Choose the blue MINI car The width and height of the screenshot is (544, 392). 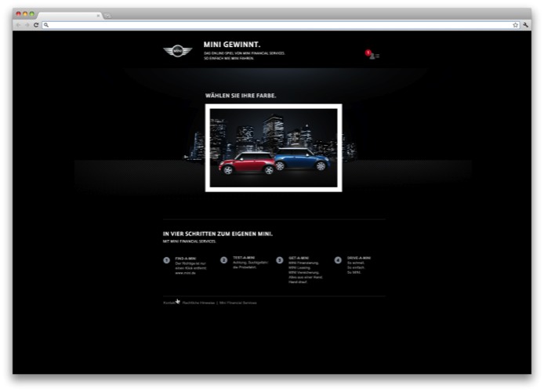click(x=302, y=159)
